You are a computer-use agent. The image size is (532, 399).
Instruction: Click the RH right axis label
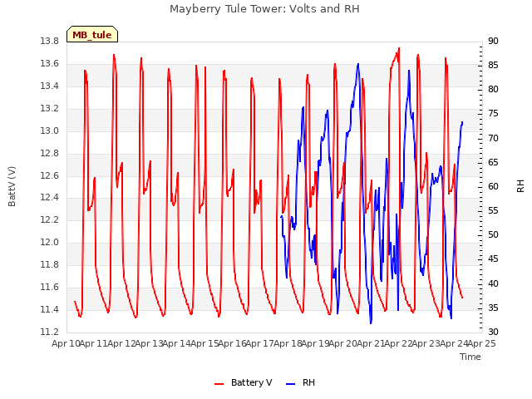coord(520,186)
